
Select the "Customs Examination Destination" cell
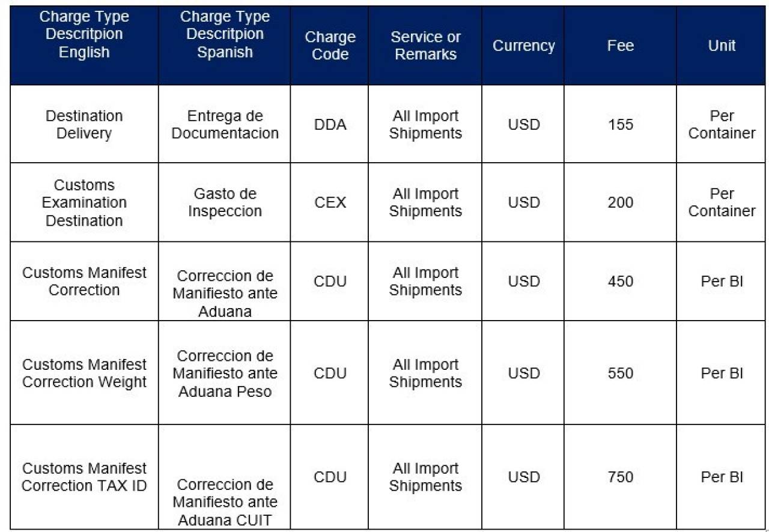click(84, 202)
